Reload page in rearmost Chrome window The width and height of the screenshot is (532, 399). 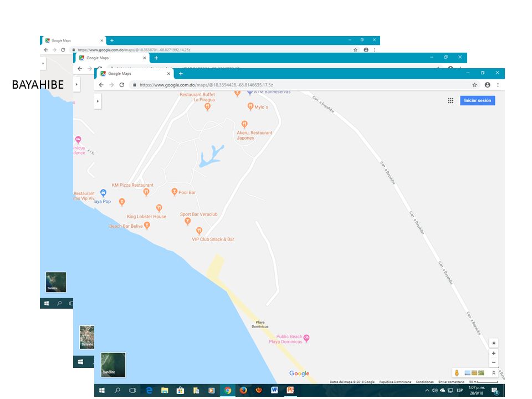(63, 50)
